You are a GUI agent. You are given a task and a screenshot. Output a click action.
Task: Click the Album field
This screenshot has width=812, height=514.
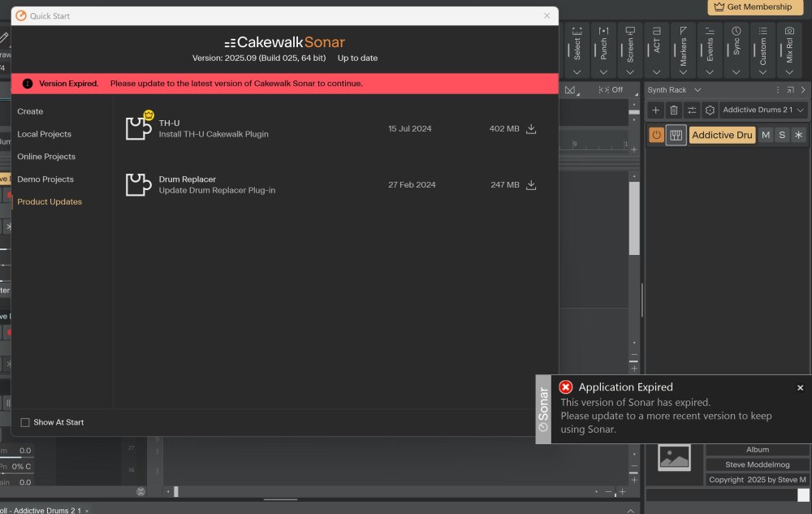tap(757, 450)
